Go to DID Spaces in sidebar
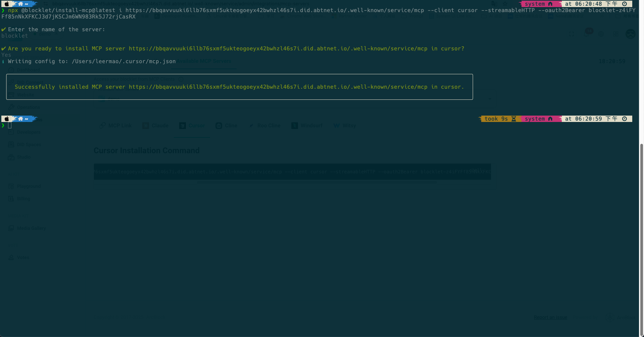The width and height of the screenshot is (644, 337). click(29, 144)
